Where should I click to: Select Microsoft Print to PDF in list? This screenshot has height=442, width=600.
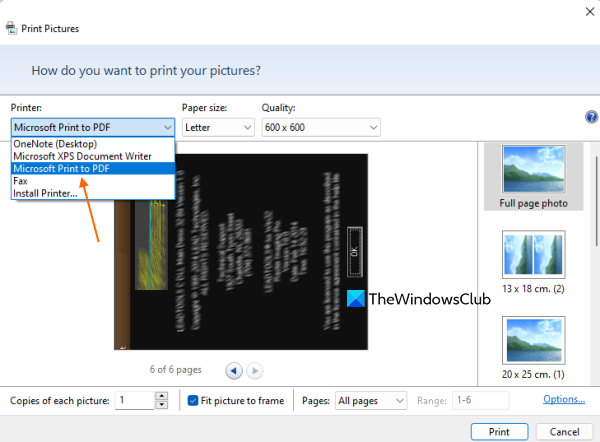(93, 168)
